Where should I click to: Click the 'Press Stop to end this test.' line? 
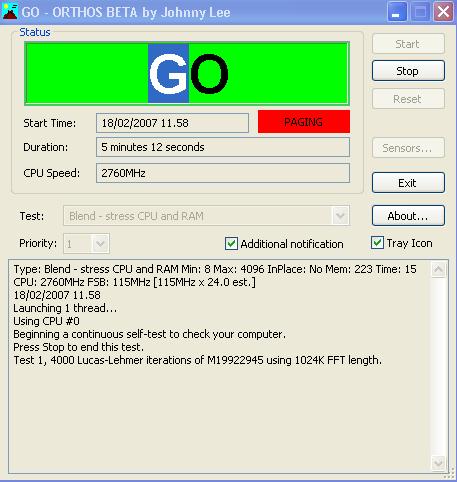pyautogui.click(x=79, y=347)
